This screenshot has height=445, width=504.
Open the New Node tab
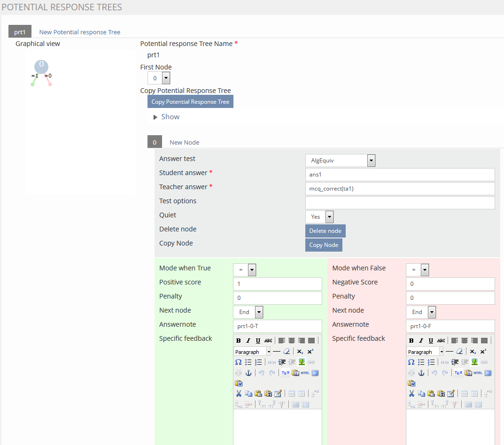pos(184,142)
